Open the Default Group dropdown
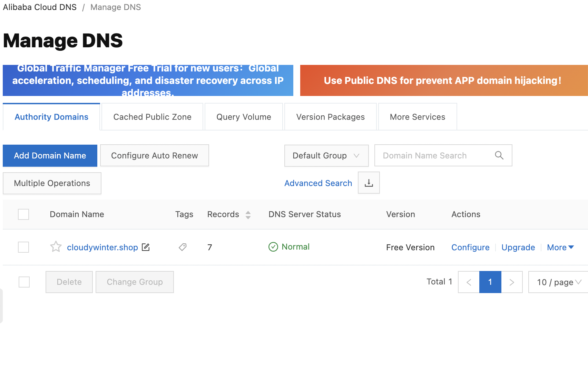This screenshot has height=388, width=588. pos(326,156)
